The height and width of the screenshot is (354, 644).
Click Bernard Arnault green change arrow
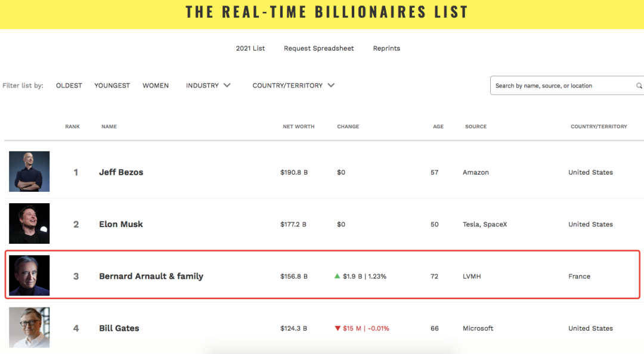338,276
